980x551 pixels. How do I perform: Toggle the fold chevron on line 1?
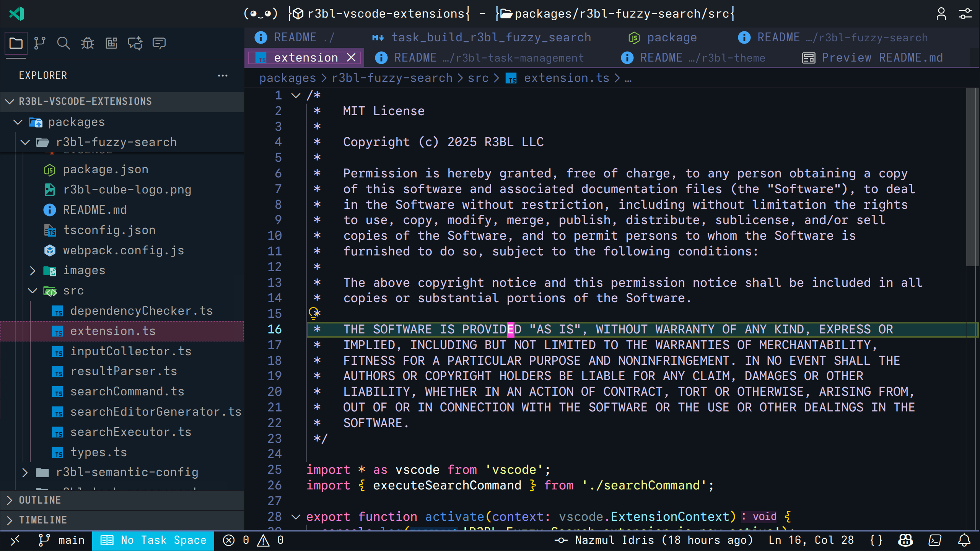pyautogui.click(x=295, y=95)
